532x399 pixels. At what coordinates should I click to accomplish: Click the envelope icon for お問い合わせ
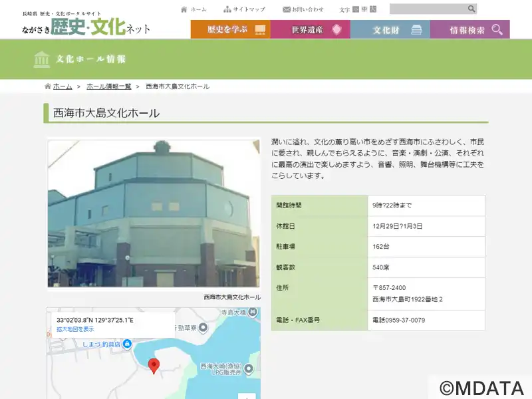click(x=287, y=9)
